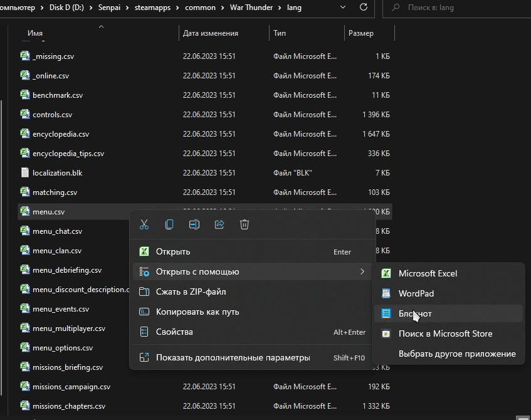Click the Excel icon beside benchmark.csv
Screen dimensions: 531x420
(25, 95)
